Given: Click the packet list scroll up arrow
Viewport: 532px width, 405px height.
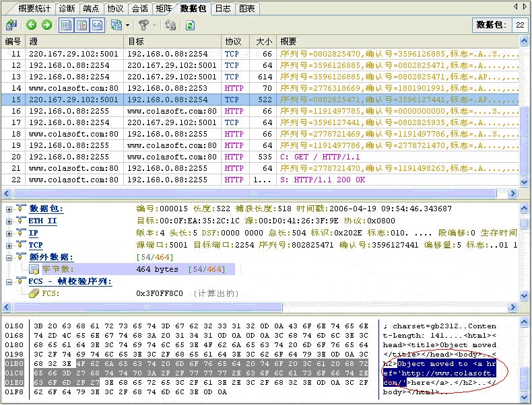Looking at the screenshot, I should 524,41.
